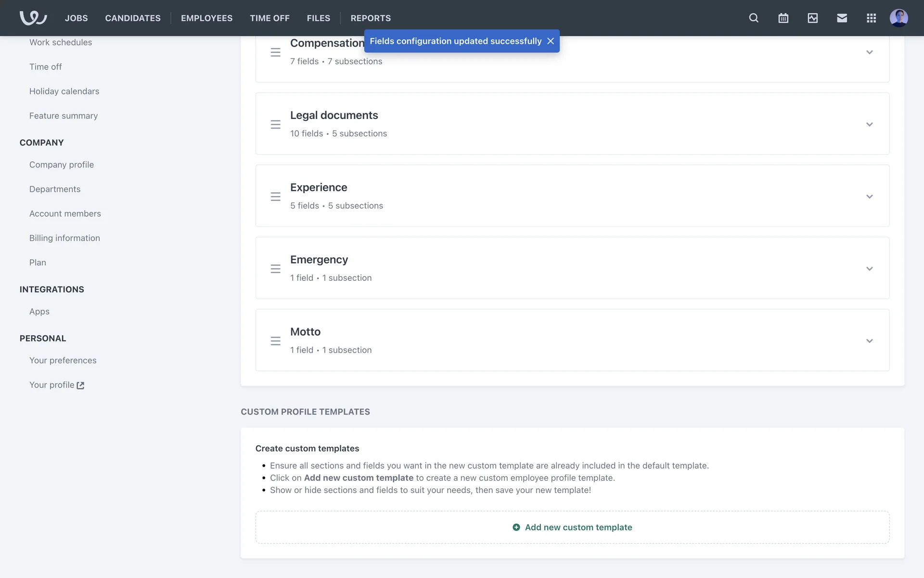Click the drag handle of the Motto section
This screenshot has height=578, width=924.
[275, 341]
